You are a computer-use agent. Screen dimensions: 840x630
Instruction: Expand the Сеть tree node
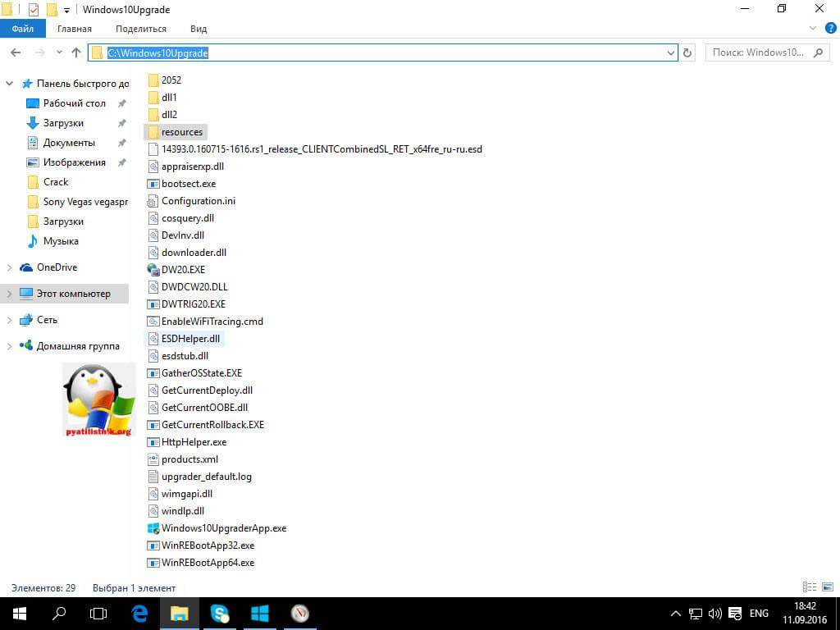[x=9, y=320]
